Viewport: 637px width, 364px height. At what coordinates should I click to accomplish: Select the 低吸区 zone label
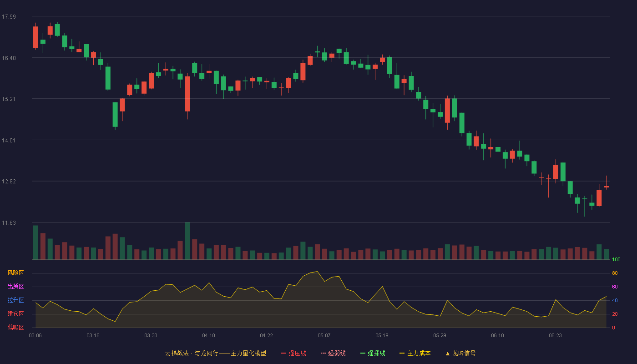[15, 328]
